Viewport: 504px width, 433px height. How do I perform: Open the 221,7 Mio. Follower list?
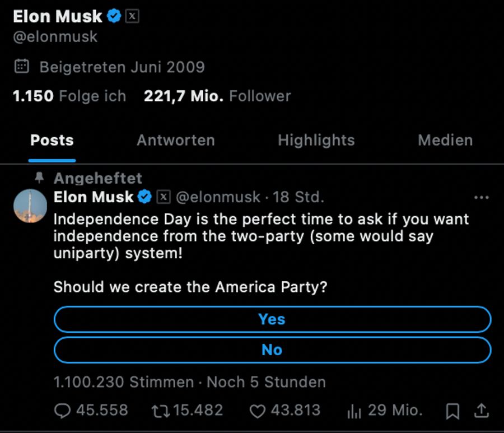[217, 96]
